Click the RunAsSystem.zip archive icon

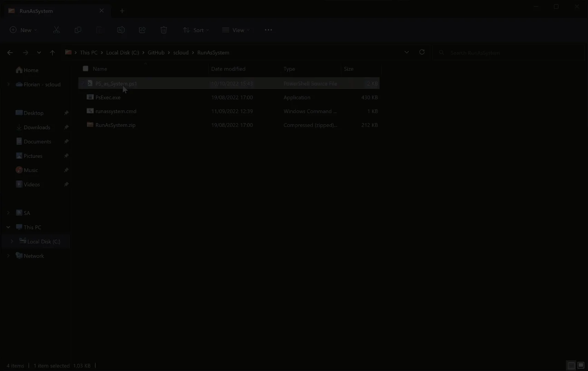point(90,124)
